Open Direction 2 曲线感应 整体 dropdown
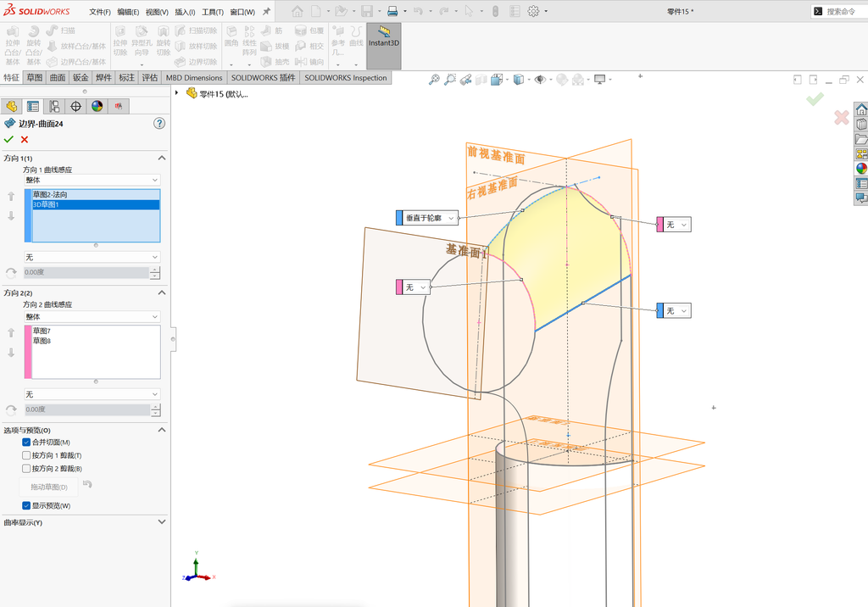The height and width of the screenshot is (607, 868). pyautogui.click(x=92, y=317)
